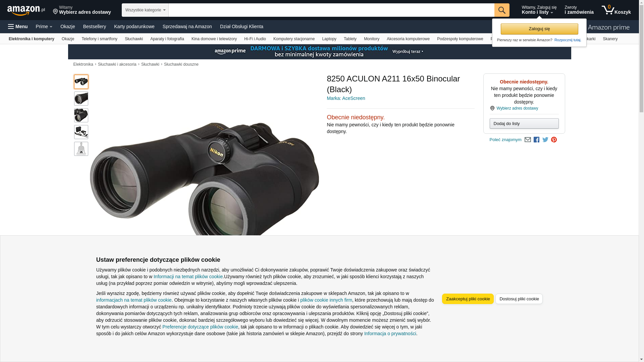Viewport: 644px width, 362px height.
Task: Select Laptopy in the category bar
Action: click(x=329, y=39)
